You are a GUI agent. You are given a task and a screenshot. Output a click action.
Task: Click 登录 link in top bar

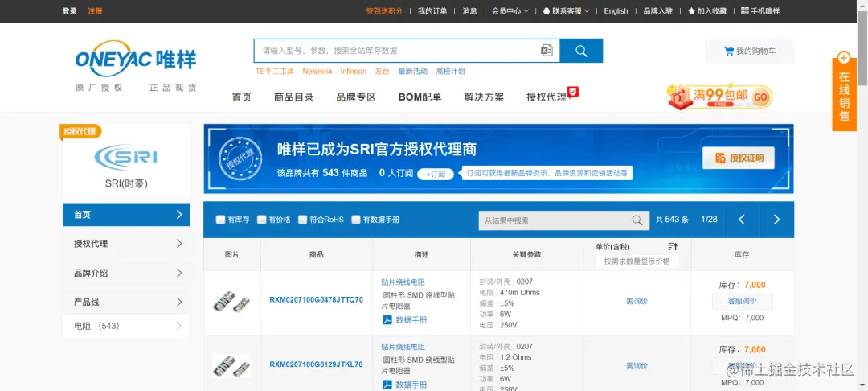click(x=70, y=11)
